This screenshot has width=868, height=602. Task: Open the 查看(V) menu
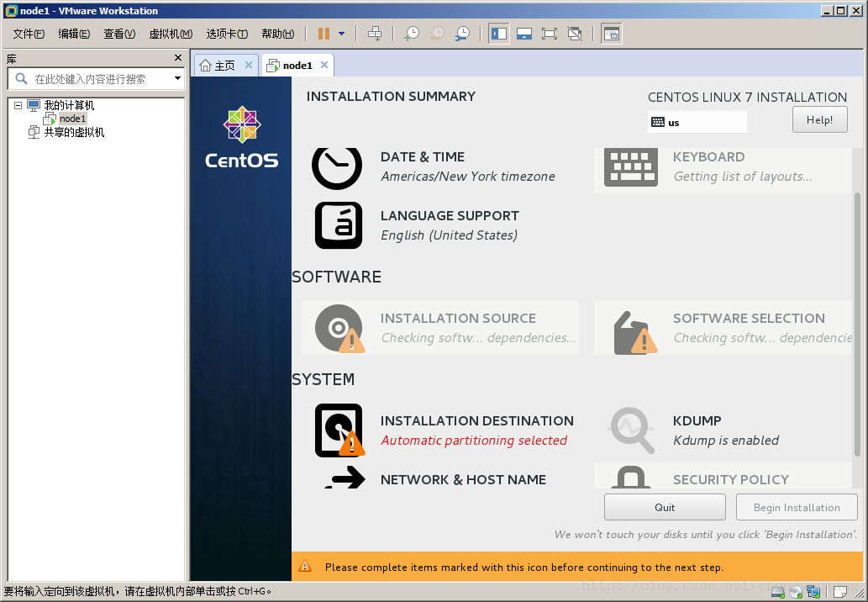119,34
